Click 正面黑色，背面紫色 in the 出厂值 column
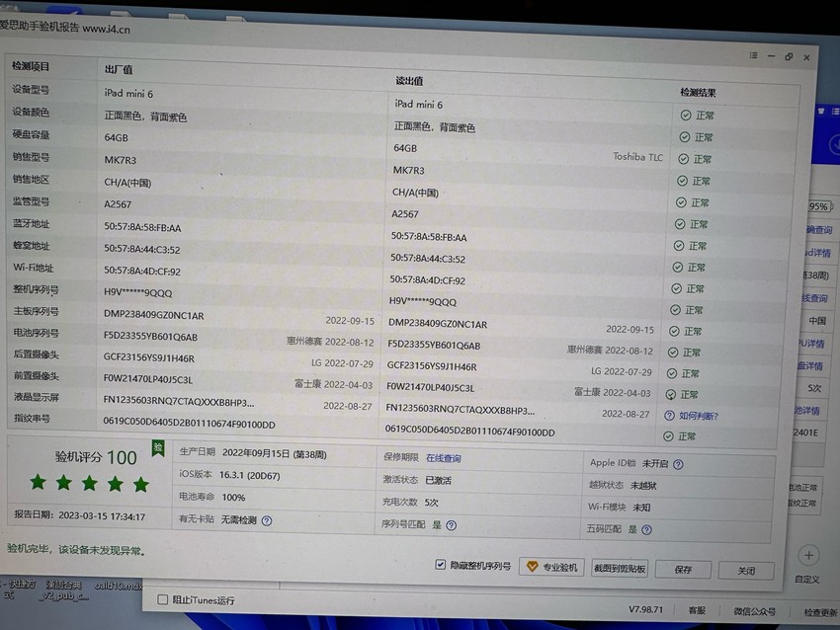 pyautogui.click(x=145, y=117)
